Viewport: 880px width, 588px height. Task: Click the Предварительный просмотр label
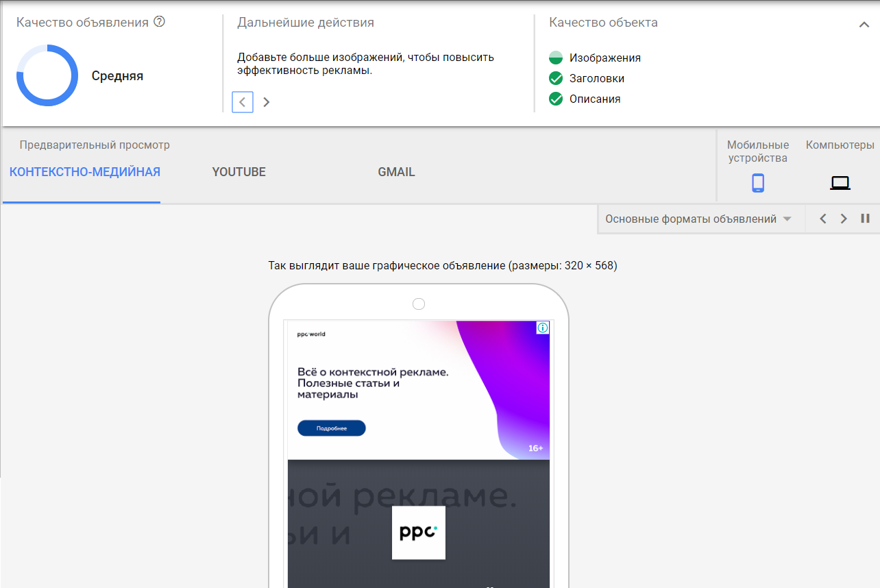tap(95, 145)
